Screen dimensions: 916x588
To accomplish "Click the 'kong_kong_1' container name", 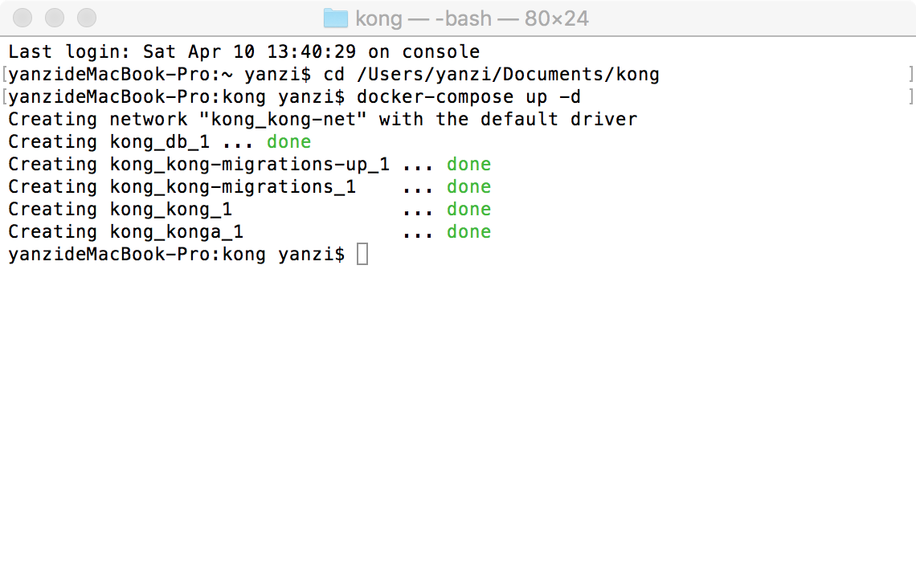I will 171,209.
